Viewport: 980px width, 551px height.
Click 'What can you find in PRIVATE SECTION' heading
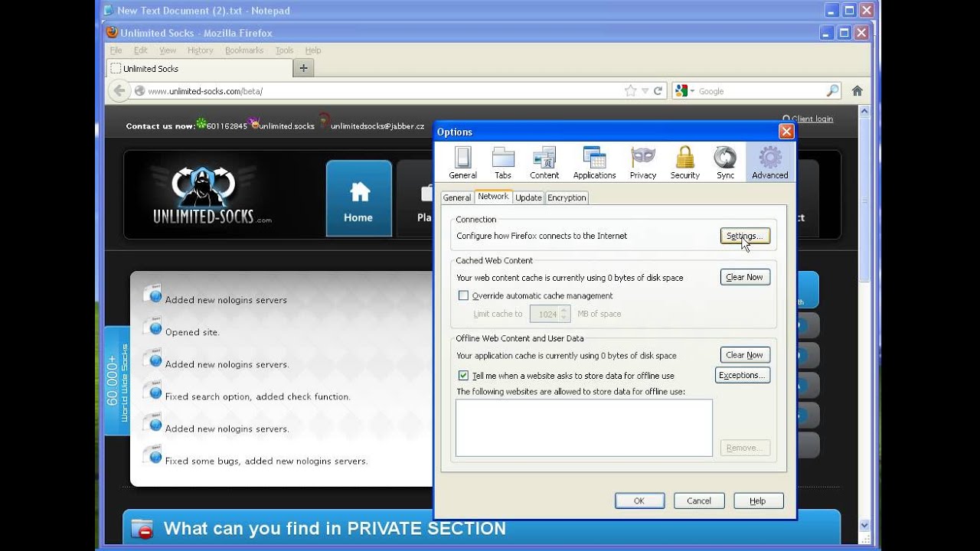(x=335, y=529)
